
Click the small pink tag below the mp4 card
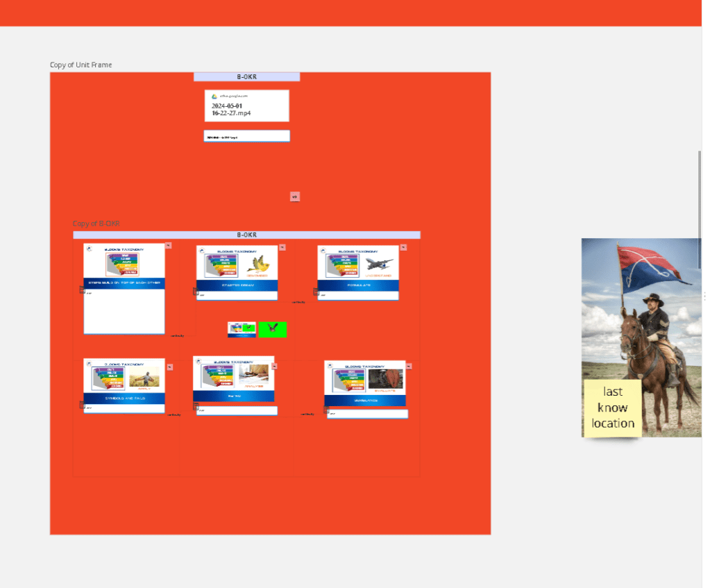click(295, 196)
